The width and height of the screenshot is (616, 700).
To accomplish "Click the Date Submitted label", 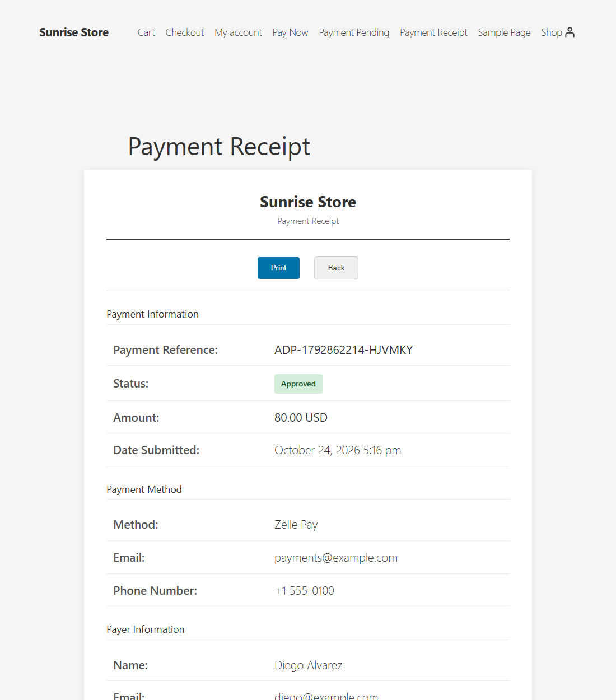I will tap(156, 450).
